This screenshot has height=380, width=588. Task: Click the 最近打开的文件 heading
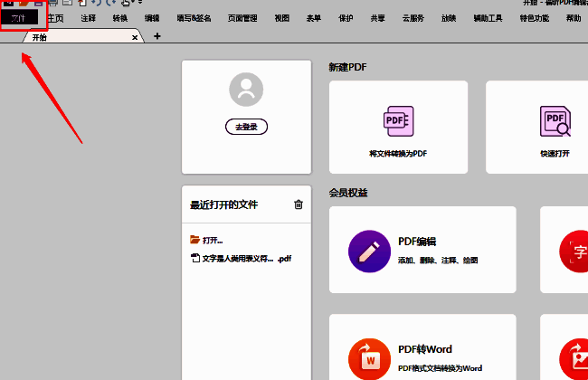[223, 204]
